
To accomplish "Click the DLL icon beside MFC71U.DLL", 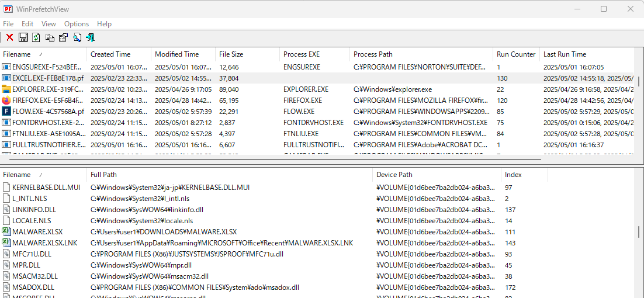I will tap(6, 254).
